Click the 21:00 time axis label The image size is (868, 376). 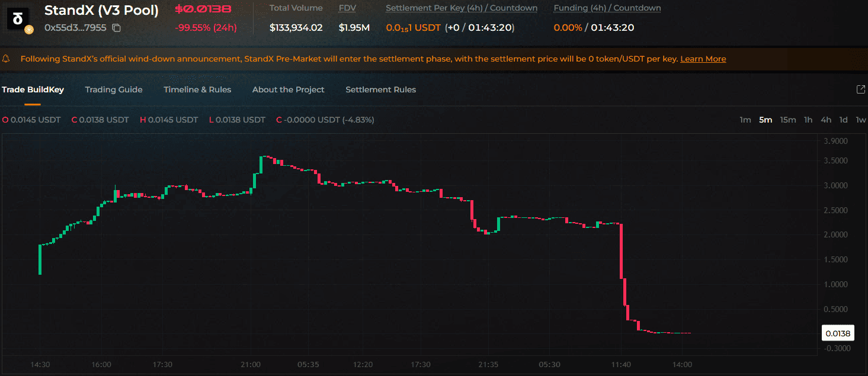click(x=250, y=364)
